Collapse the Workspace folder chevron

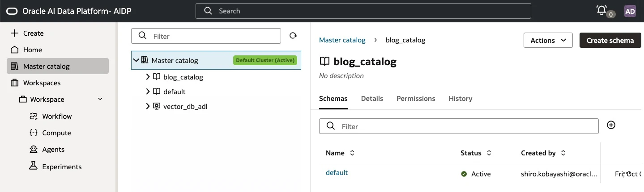click(100, 99)
